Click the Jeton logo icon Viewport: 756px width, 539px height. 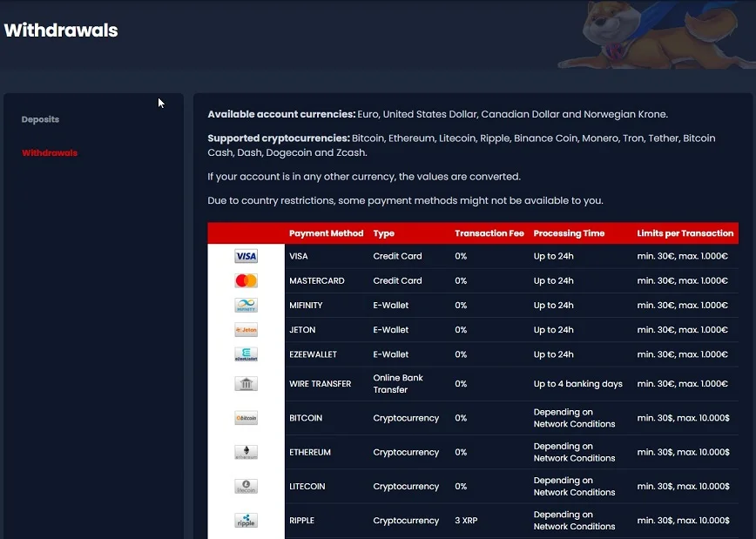tap(246, 330)
